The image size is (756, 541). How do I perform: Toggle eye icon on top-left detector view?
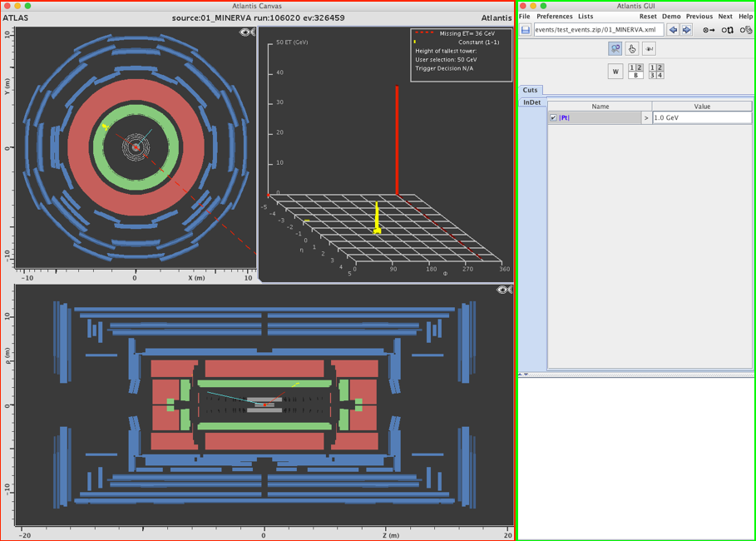[248, 32]
